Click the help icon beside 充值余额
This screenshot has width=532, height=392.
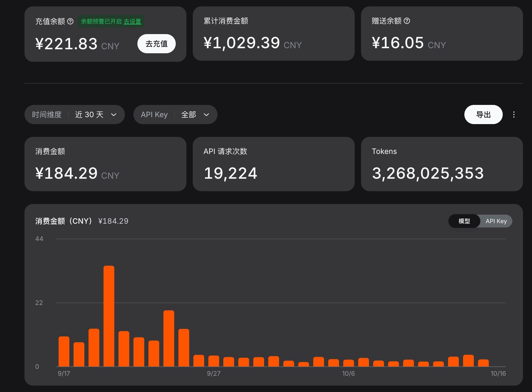point(70,21)
